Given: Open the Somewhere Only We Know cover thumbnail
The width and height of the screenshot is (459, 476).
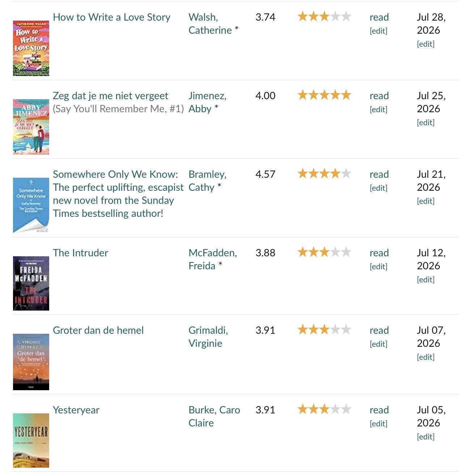Looking at the screenshot, I should coord(31,205).
